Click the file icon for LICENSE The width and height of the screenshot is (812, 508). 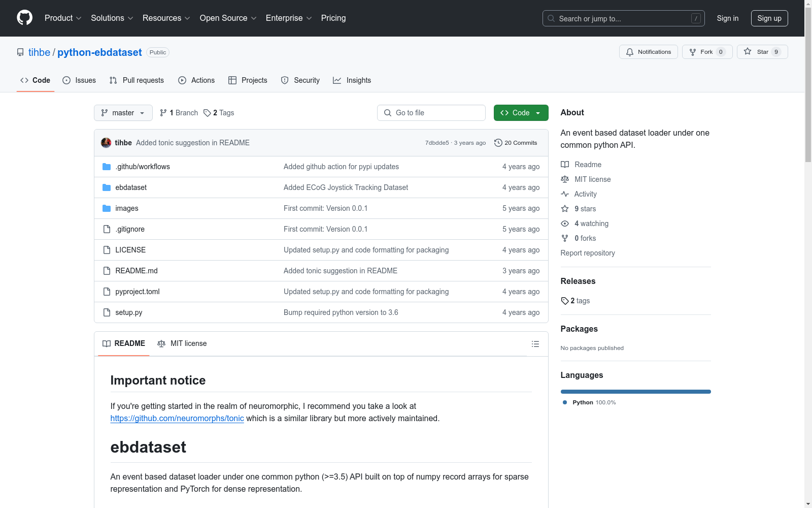point(107,250)
